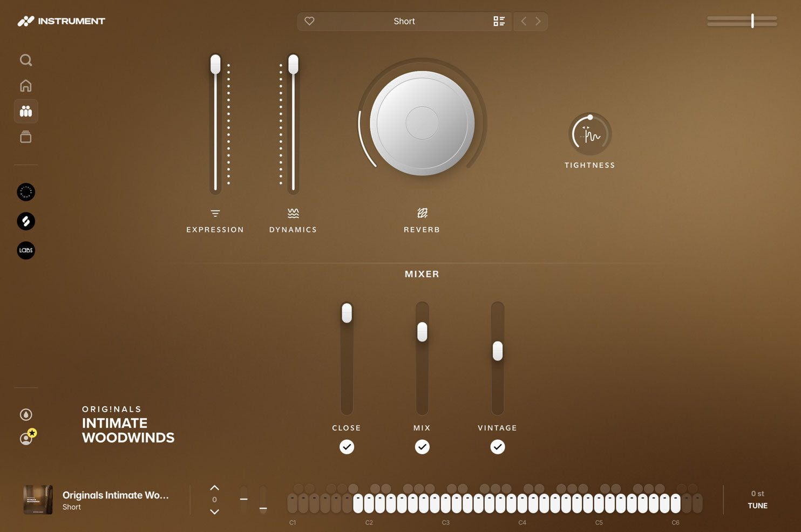This screenshot has width=801, height=532.
Task: Favorite the preset with heart icon
Action: tap(309, 21)
